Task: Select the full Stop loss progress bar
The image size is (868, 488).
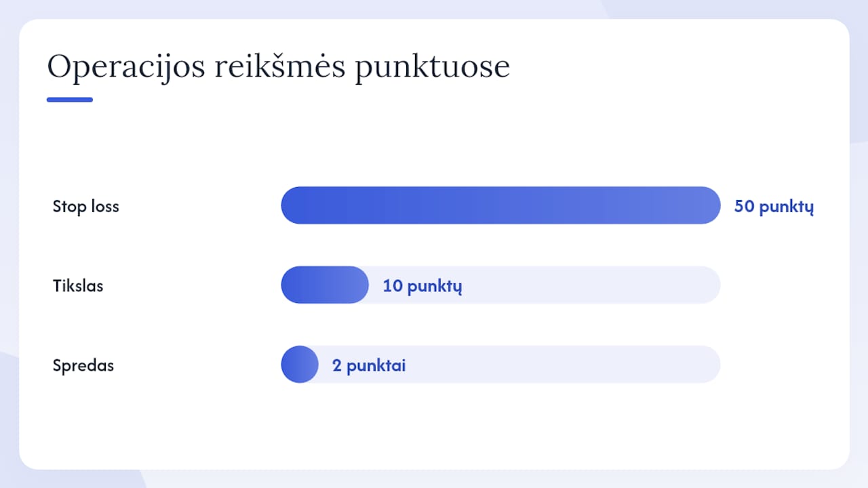Action: (500, 205)
